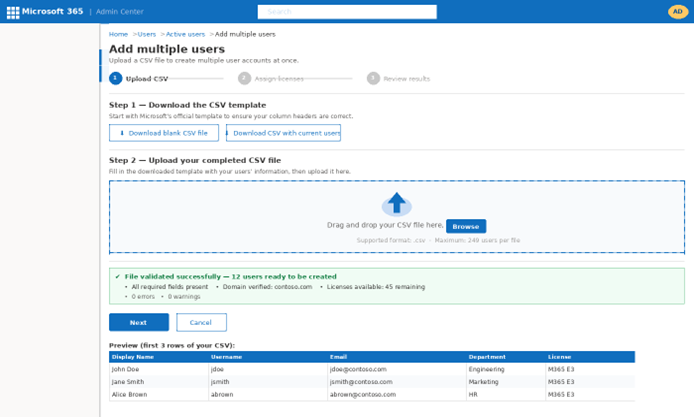This screenshot has width=694, height=417.
Task: Open the Active users breadcrumb link
Action: [185, 34]
